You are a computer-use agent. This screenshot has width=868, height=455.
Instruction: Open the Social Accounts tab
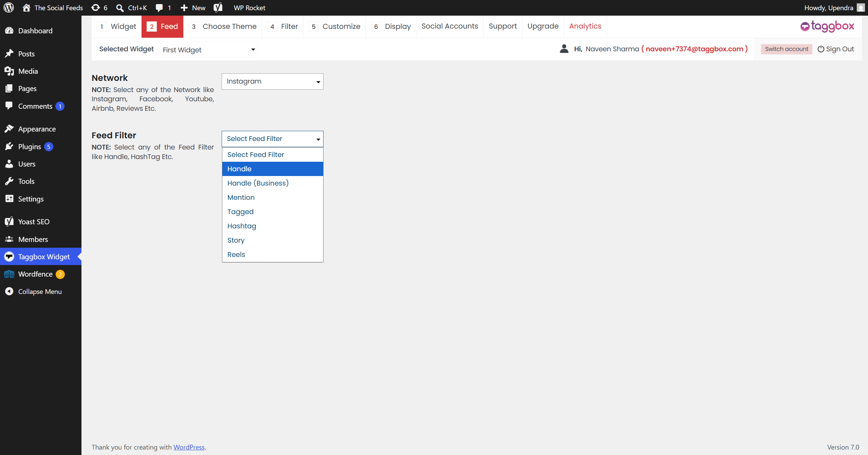[x=450, y=26]
